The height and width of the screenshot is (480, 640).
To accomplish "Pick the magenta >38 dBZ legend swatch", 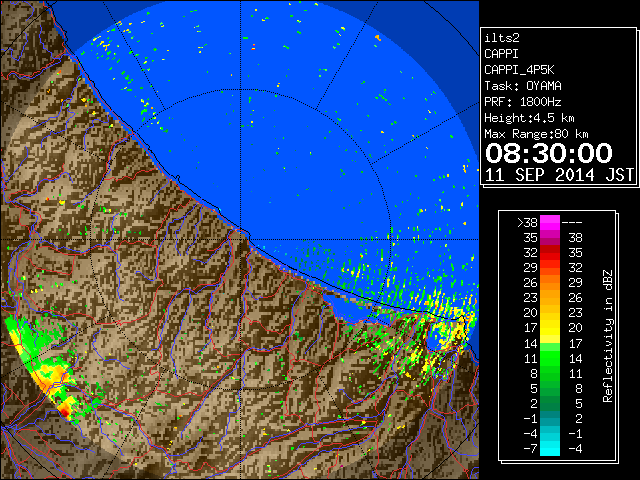I will pos(550,223).
